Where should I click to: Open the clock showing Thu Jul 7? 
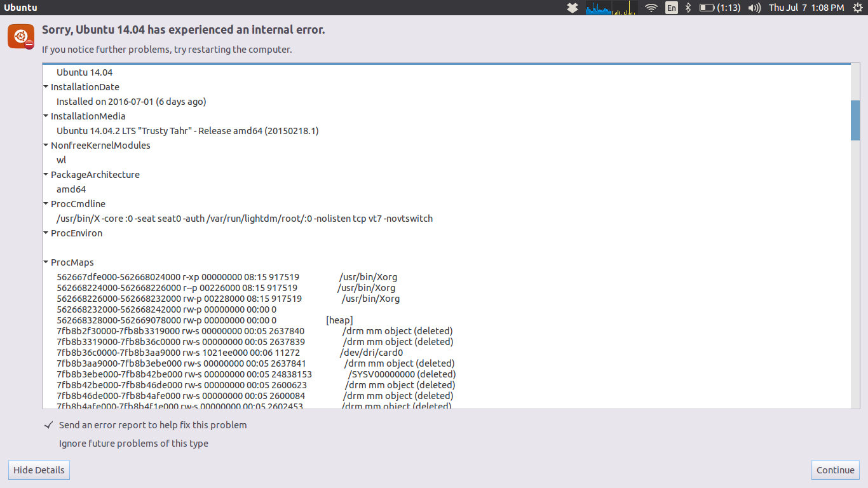pos(806,8)
